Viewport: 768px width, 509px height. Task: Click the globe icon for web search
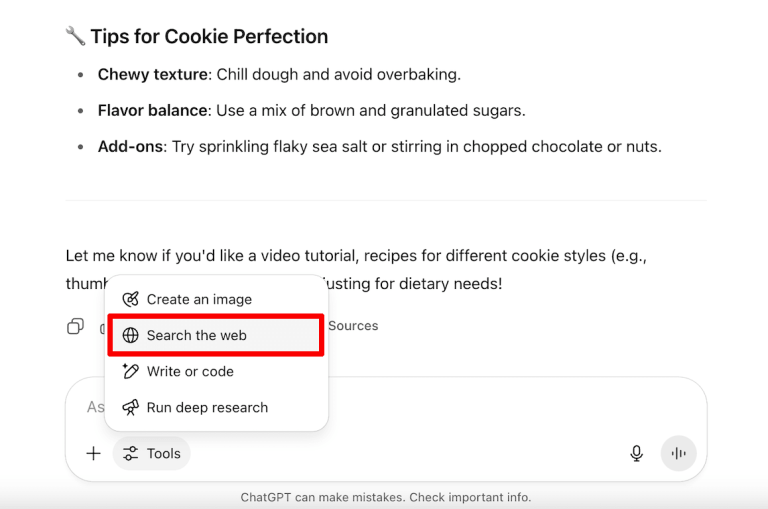tap(130, 336)
